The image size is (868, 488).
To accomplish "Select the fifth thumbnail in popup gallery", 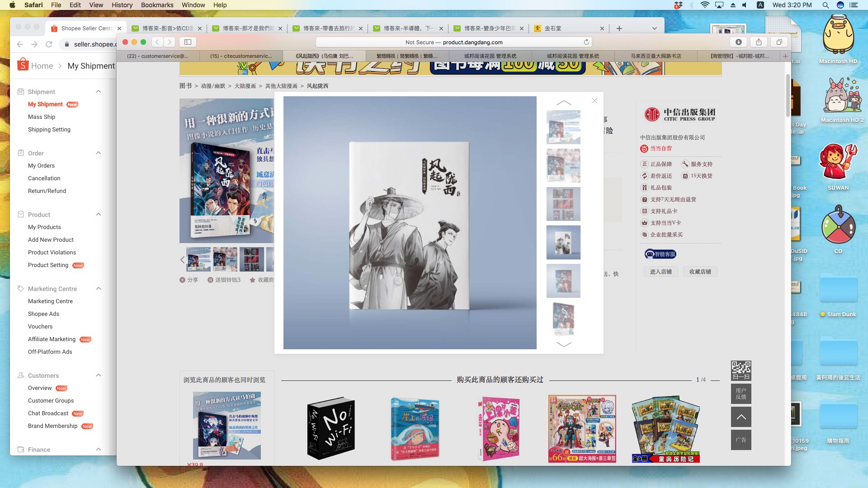I will (x=563, y=281).
